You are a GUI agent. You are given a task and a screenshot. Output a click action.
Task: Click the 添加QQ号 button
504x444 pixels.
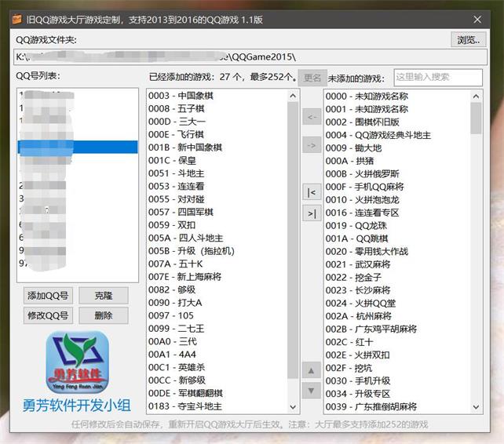click(x=48, y=296)
